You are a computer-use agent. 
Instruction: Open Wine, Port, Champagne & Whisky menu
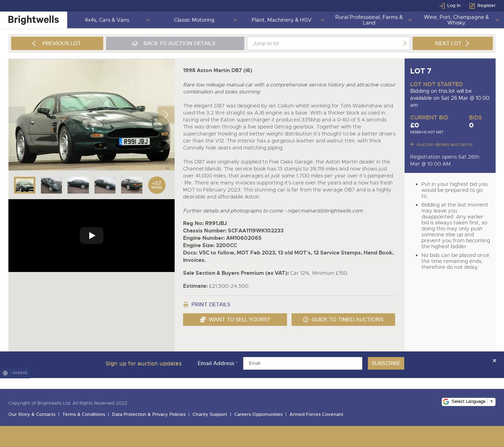456,20
